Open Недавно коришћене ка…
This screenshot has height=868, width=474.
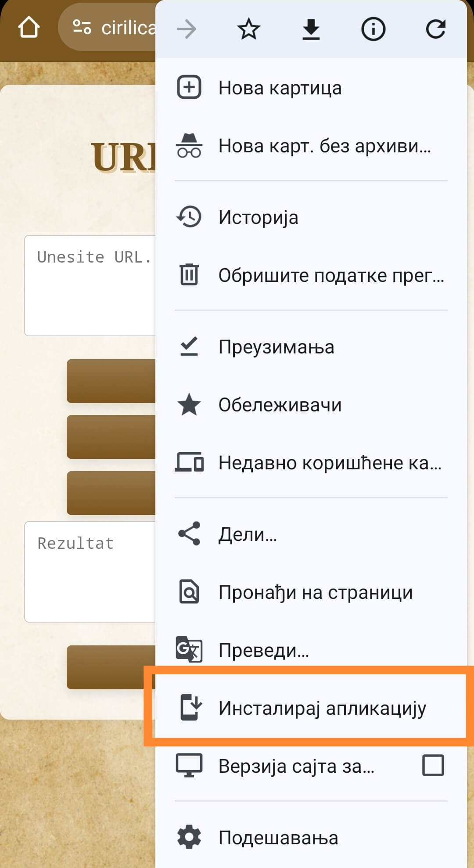coord(311,463)
